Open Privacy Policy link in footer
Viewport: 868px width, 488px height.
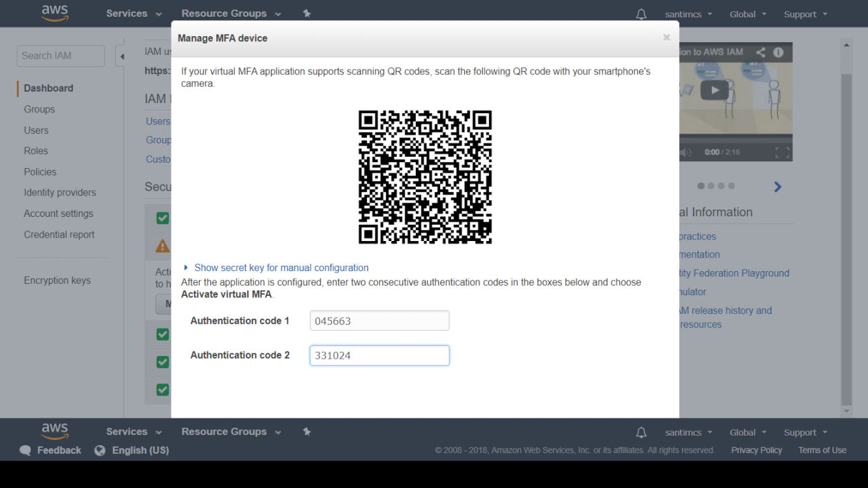click(757, 451)
